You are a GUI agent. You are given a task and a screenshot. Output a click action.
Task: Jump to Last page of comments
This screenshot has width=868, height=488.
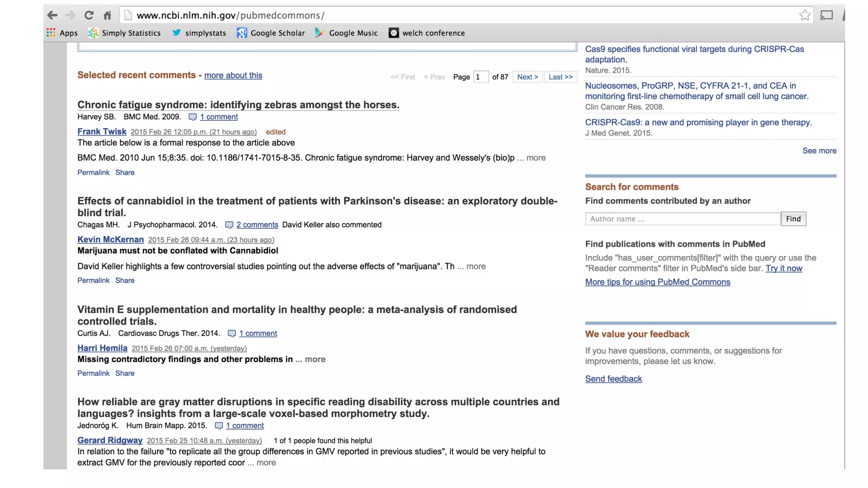click(560, 77)
